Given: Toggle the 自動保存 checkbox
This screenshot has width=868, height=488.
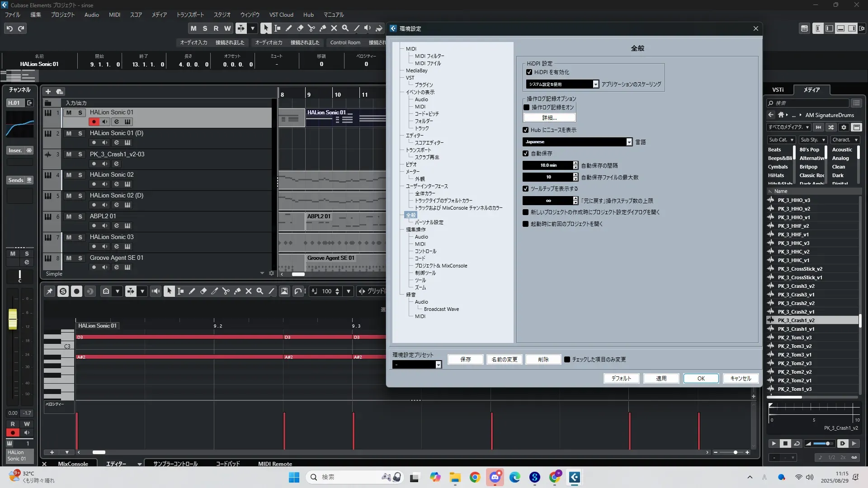Looking at the screenshot, I should (x=525, y=154).
